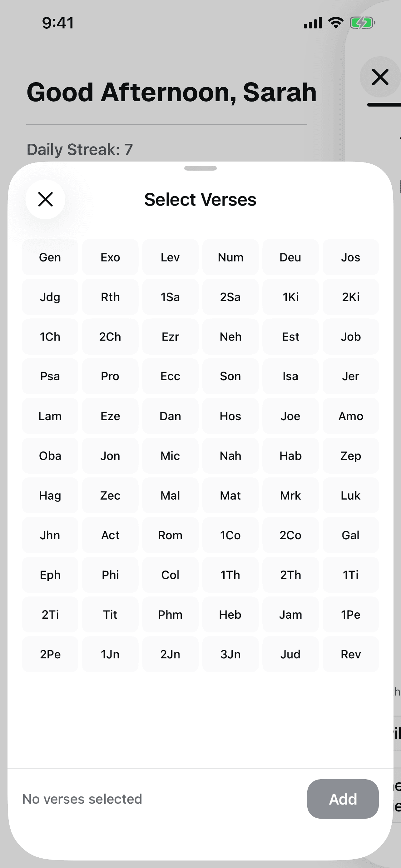Select the Exo book
This screenshot has height=868, width=401.
point(110,257)
